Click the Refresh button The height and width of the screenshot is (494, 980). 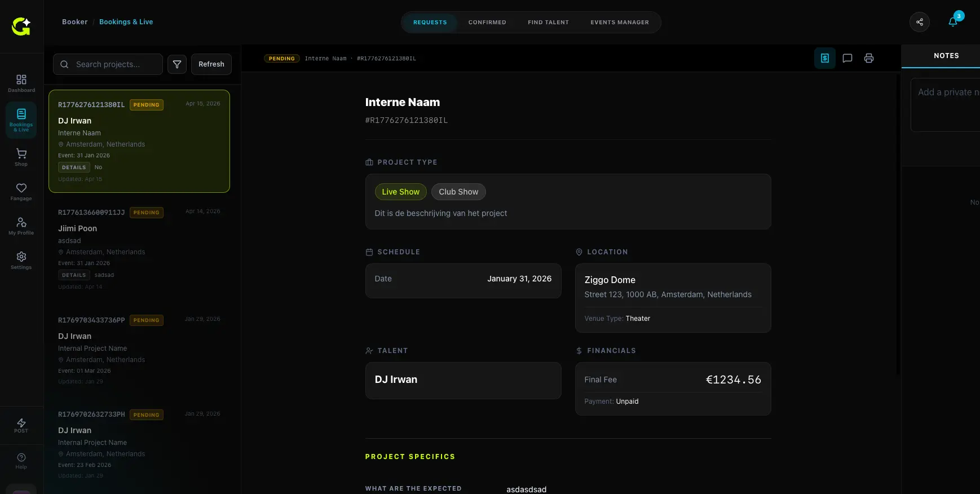tap(211, 64)
